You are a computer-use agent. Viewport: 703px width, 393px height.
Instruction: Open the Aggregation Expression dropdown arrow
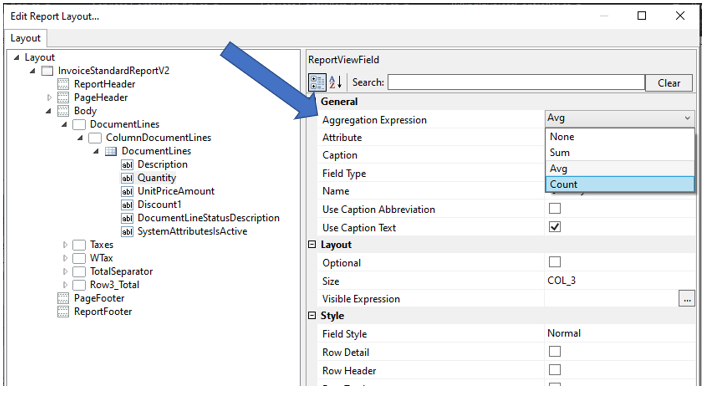pyautogui.click(x=687, y=118)
